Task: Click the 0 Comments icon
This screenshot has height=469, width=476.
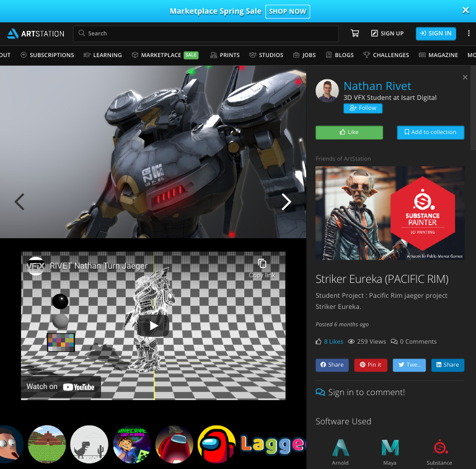Action: (x=394, y=341)
